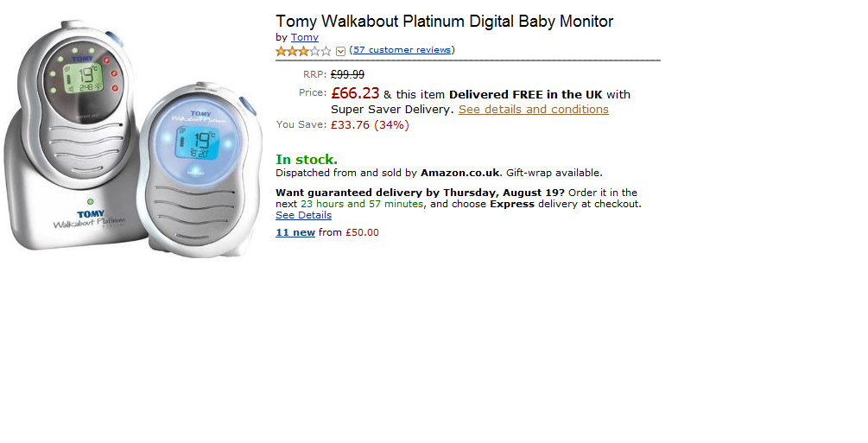Click the right handheld monitor unit in the photo
Image resolution: width=868 pixels, height=443 pixels.
200,173
